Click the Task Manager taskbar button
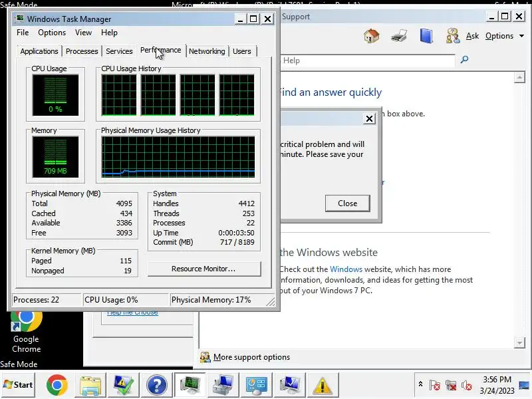 click(x=190, y=385)
